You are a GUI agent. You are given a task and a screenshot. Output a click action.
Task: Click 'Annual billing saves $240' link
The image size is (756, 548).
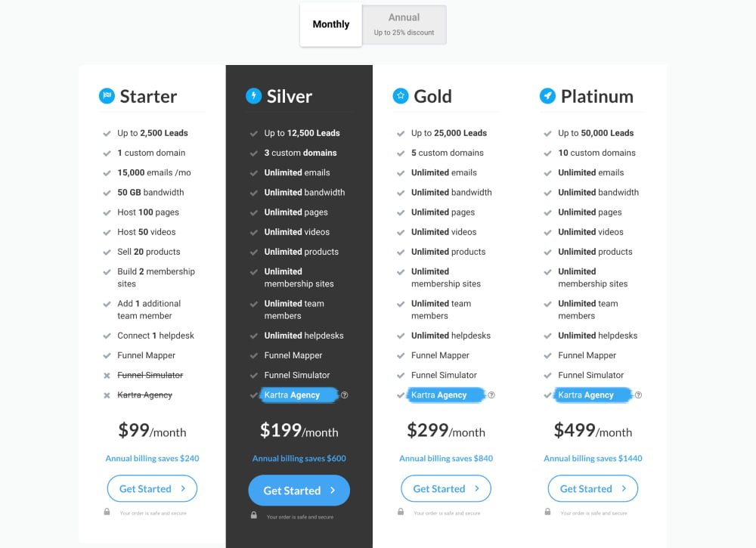tap(153, 458)
